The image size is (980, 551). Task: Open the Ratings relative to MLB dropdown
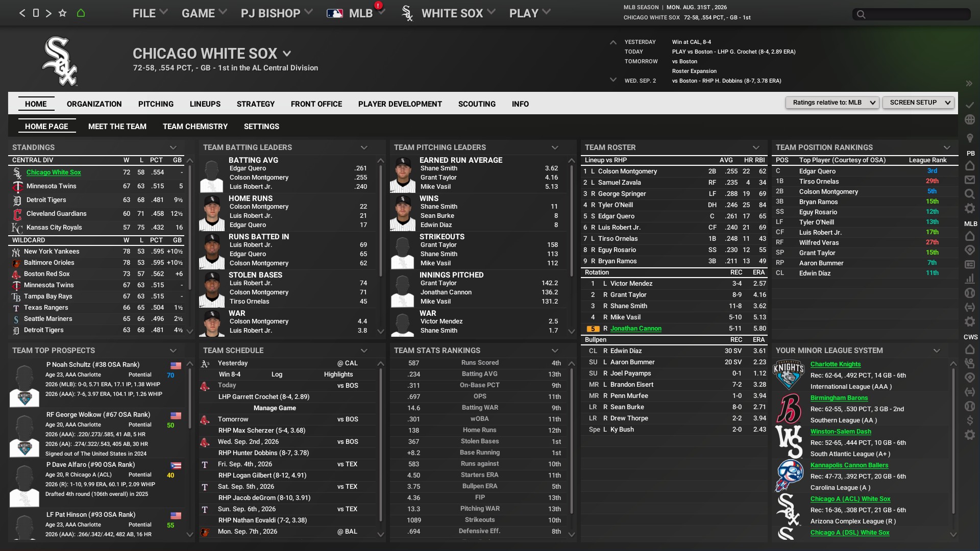click(x=832, y=103)
